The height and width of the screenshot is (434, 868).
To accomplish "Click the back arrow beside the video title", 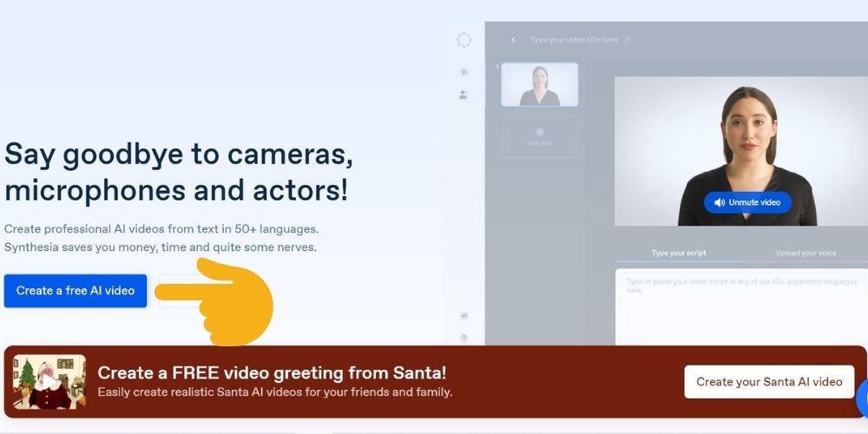I will click(513, 40).
